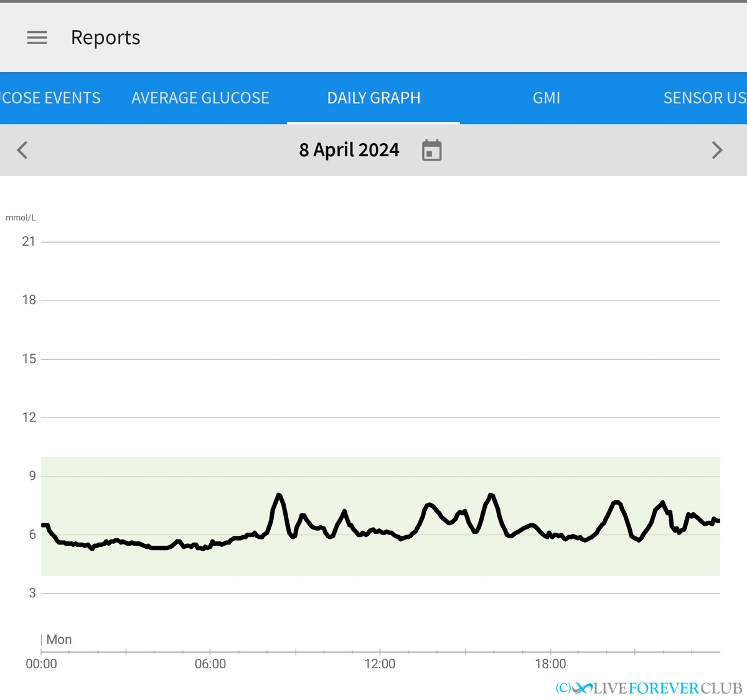The image size is (747, 700).
Task: Select the Daily Graph tab
Action: [374, 98]
